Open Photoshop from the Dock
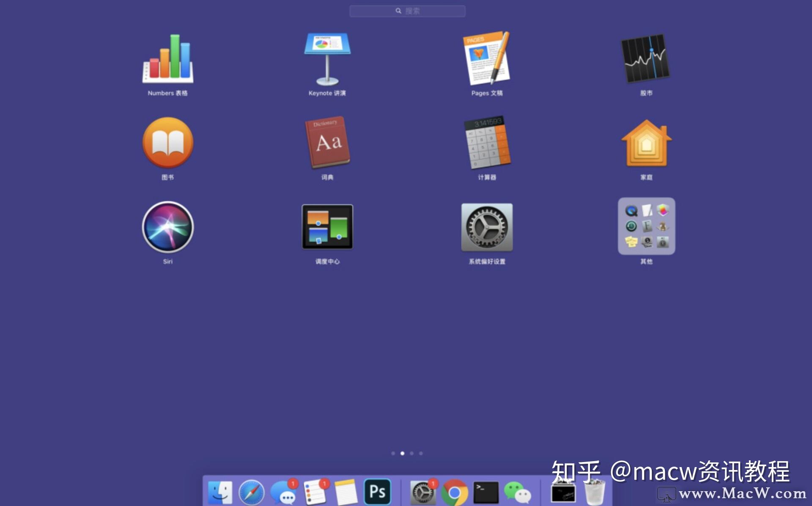Image resolution: width=812 pixels, height=506 pixels. pyautogui.click(x=377, y=492)
